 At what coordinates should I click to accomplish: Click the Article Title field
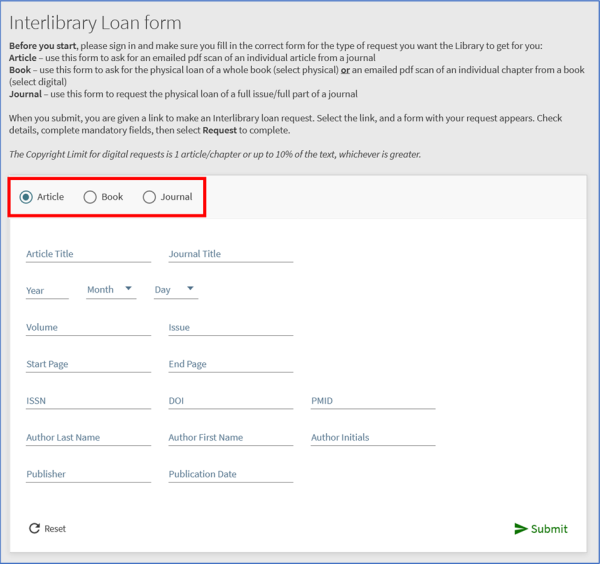[x=88, y=254]
